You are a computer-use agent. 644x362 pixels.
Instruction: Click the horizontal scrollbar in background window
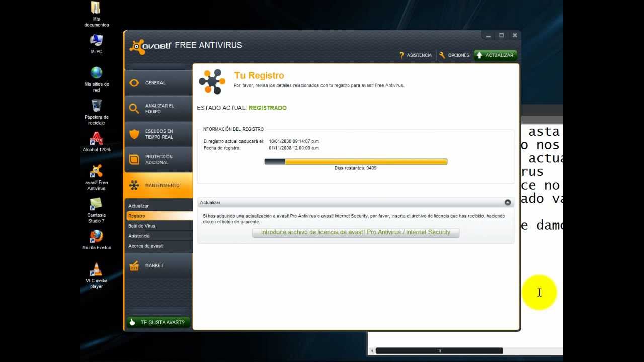[x=439, y=351]
